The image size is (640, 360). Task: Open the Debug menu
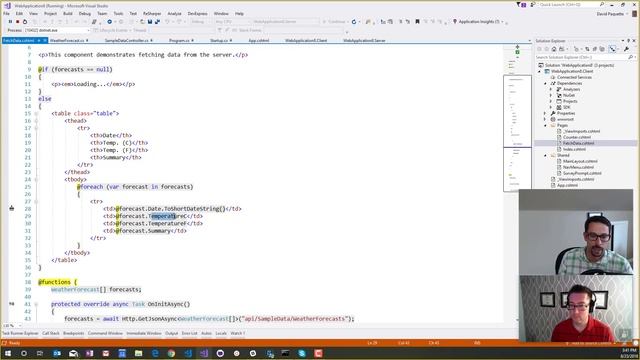(84, 13)
